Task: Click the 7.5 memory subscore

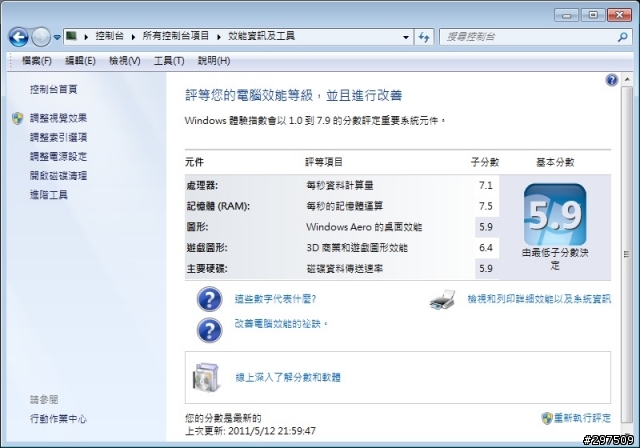Action: (486, 206)
